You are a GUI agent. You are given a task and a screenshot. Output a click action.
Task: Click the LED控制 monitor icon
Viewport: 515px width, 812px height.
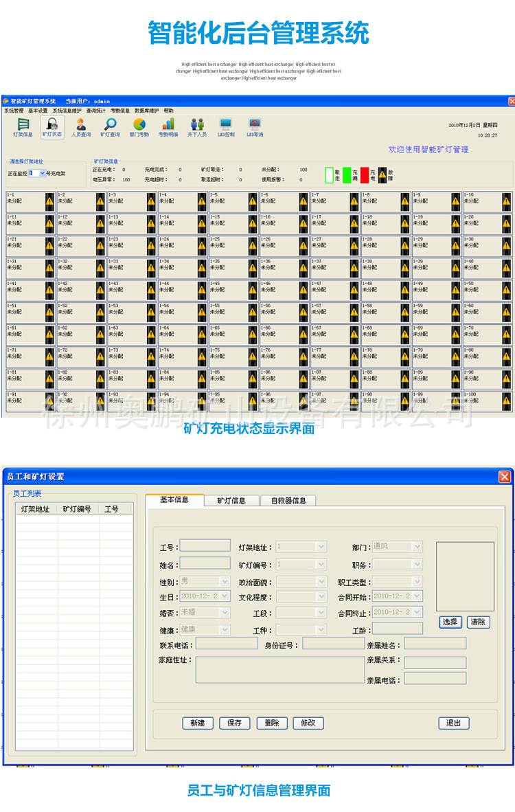[226, 126]
